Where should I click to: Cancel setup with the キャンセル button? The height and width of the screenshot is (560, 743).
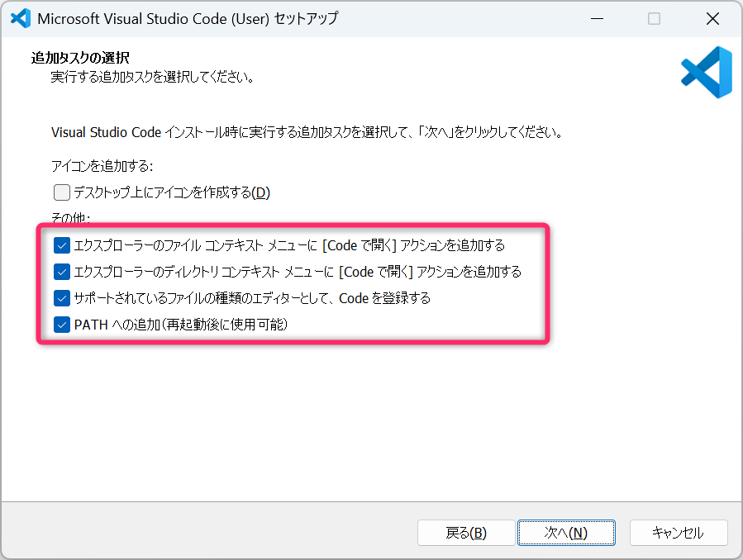[678, 533]
